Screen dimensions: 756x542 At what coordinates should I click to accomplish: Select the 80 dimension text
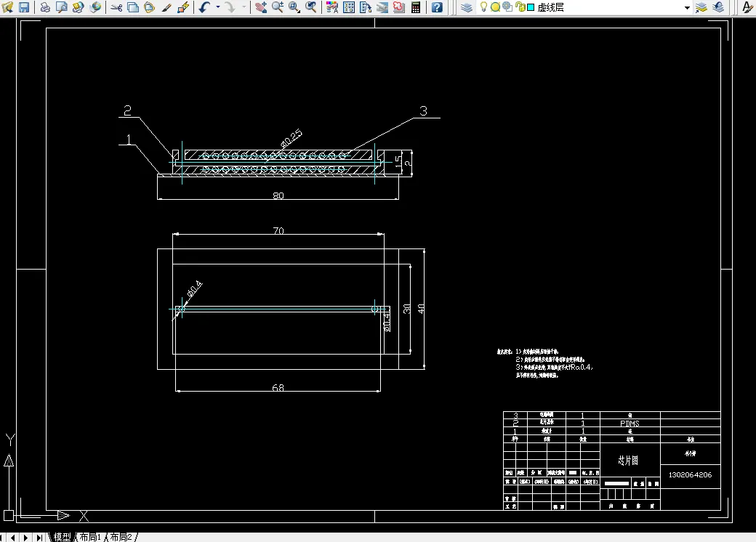(278, 195)
